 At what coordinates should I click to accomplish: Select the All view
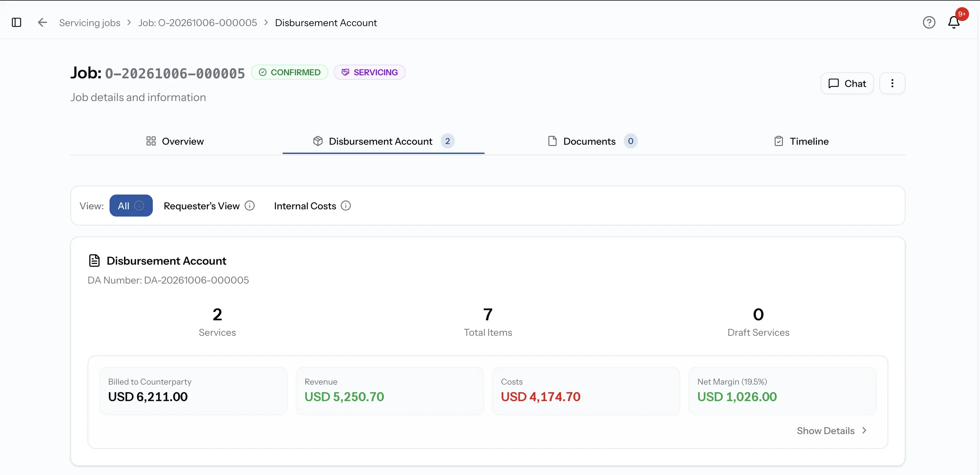[x=131, y=206]
